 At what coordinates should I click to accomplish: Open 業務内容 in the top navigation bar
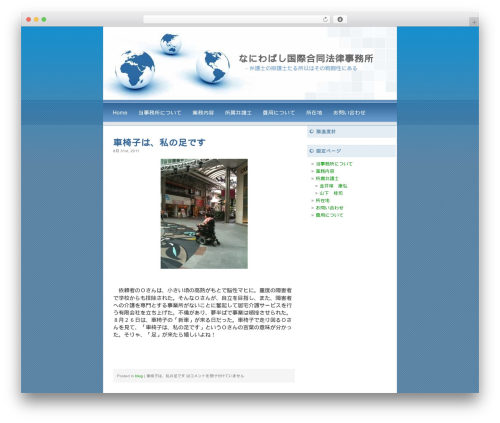(203, 113)
